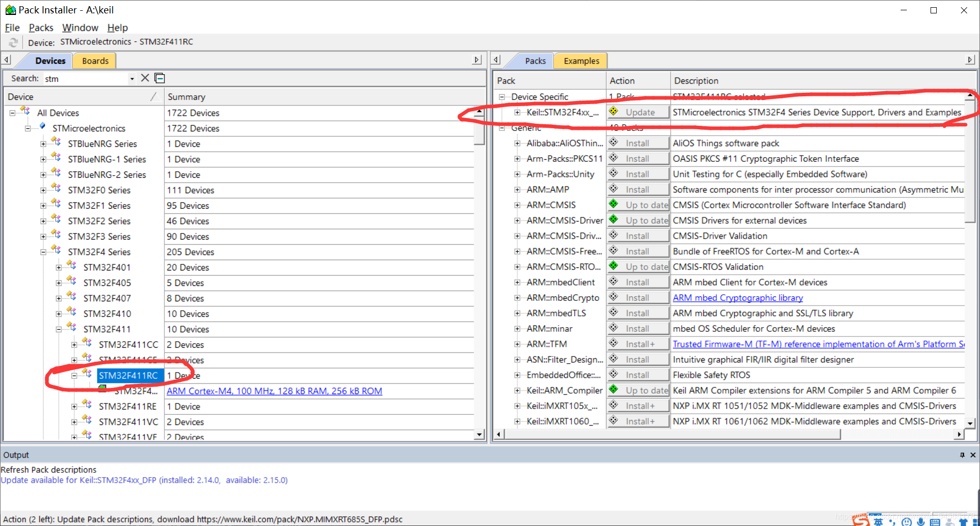The height and width of the screenshot is (526, 980).
Task: Collapse the STMicroelectronics node
Action: [x=28, y=128]
